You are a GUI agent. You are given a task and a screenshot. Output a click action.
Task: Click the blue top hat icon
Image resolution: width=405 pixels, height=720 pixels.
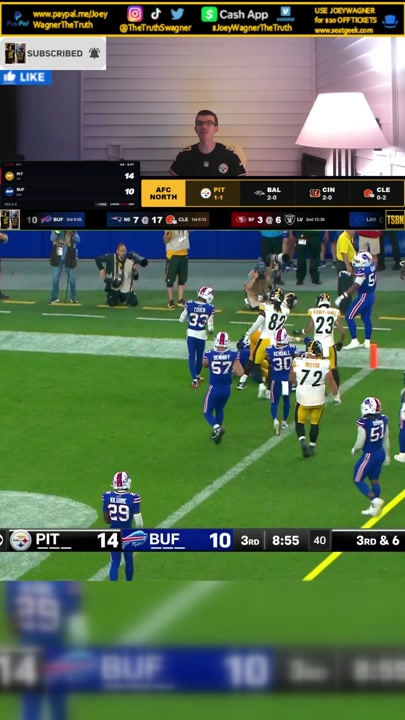coord(390,21)
